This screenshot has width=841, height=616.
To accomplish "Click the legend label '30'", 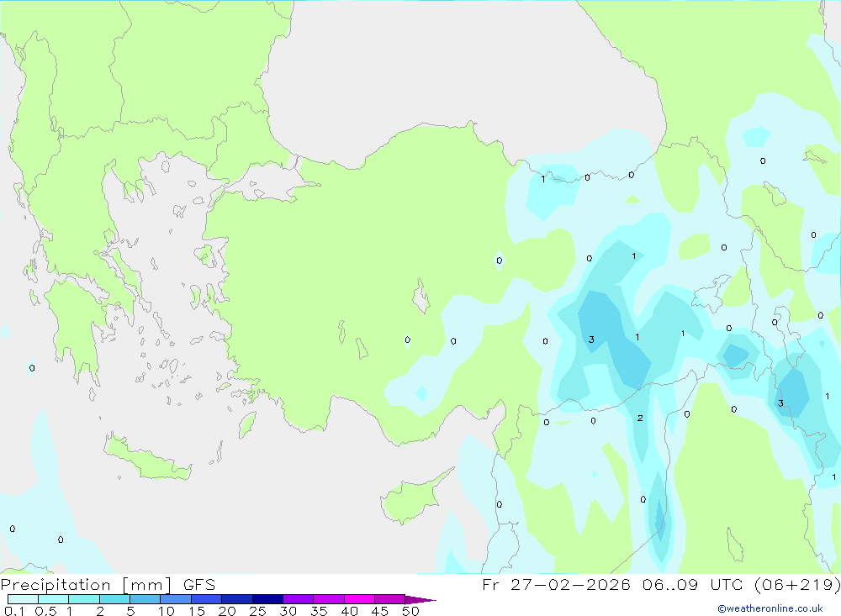I will (x=288, y=611).
